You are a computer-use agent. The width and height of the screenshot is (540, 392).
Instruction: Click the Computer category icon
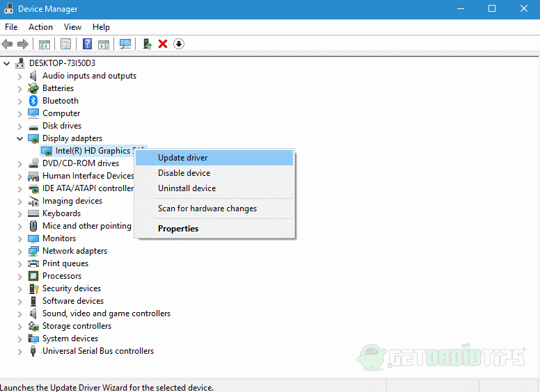33,113
